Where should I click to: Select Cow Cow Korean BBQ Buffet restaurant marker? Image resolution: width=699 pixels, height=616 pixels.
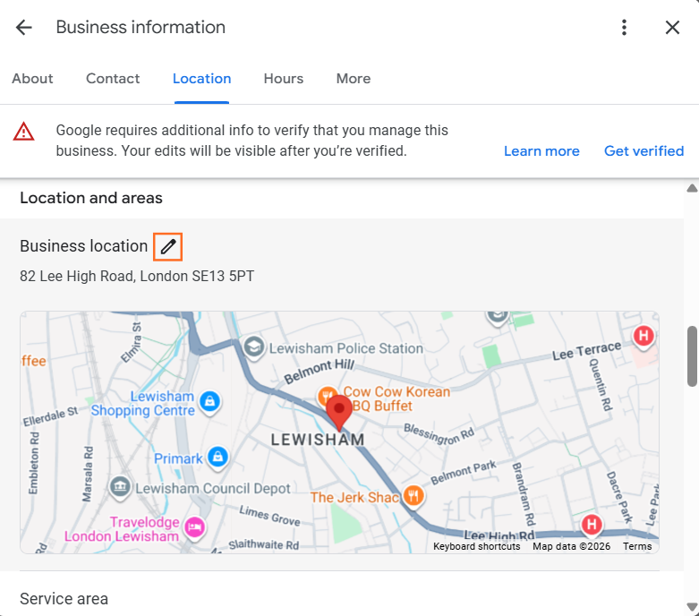tap(327, 395)
